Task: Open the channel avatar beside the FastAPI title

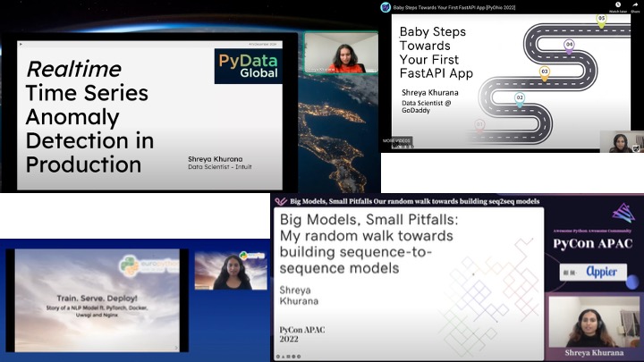Action: pyautogui.click(x=386, y=7)
